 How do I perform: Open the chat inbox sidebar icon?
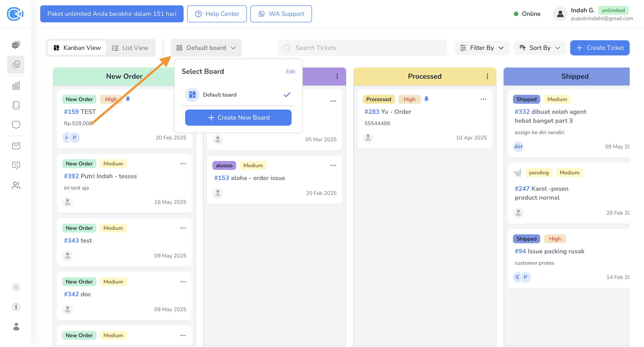[16, 45]
